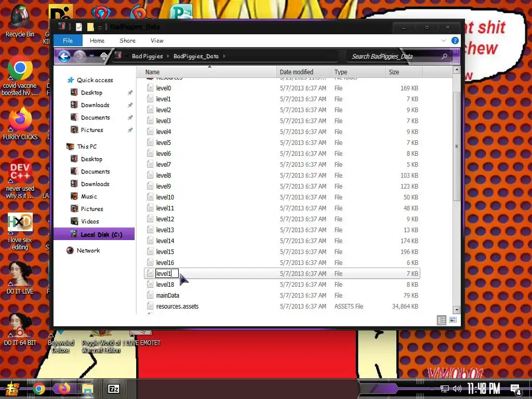Open 7-Zip from the taskbar
This screenshot has width=532, height=399.
coord(113,389)
